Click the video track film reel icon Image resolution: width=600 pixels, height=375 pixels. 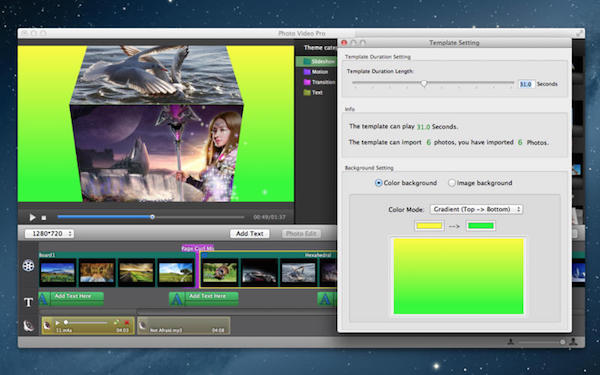tap(28, 265)
